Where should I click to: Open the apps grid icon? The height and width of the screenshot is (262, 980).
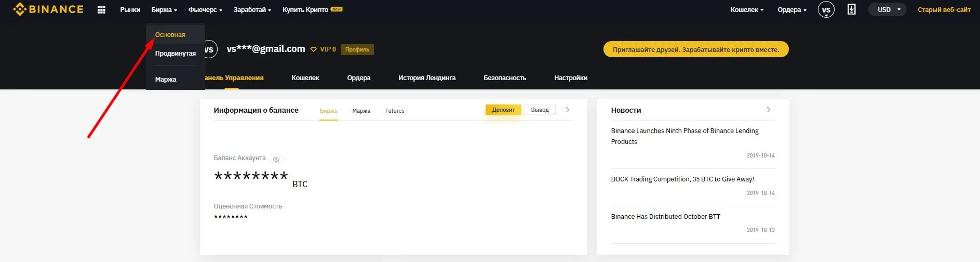tap(102, 10)
